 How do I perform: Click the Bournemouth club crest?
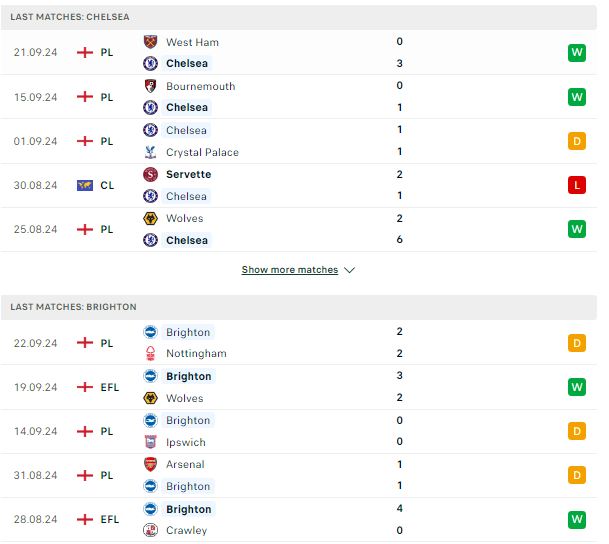click(x=150, y=86)
